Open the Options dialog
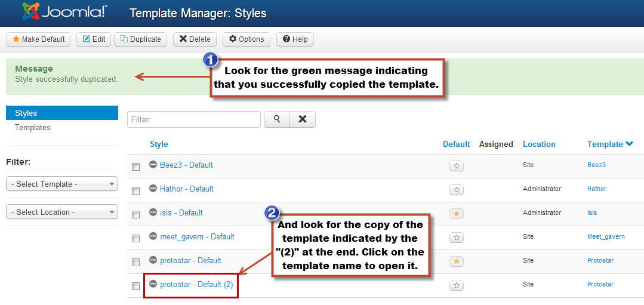Image resolution: width=644 pixels, height=305 pixels. pyautogui.click(x=246, y=39)
